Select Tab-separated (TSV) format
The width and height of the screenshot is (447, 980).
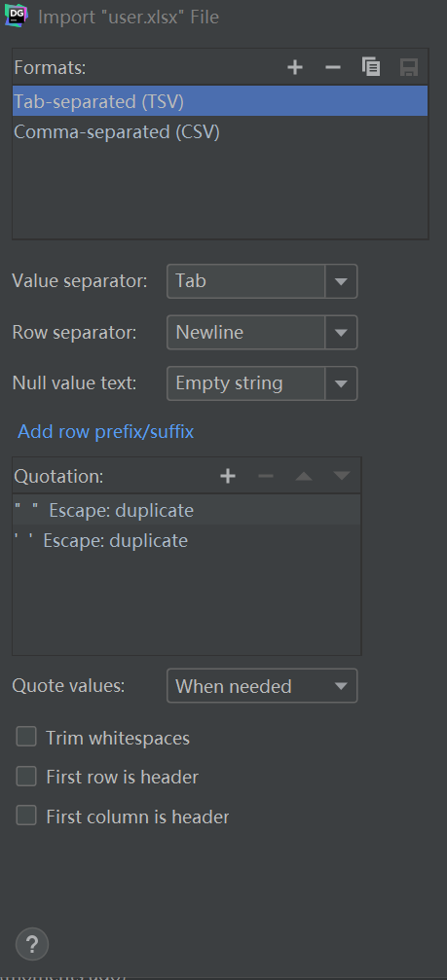point(220,101)
